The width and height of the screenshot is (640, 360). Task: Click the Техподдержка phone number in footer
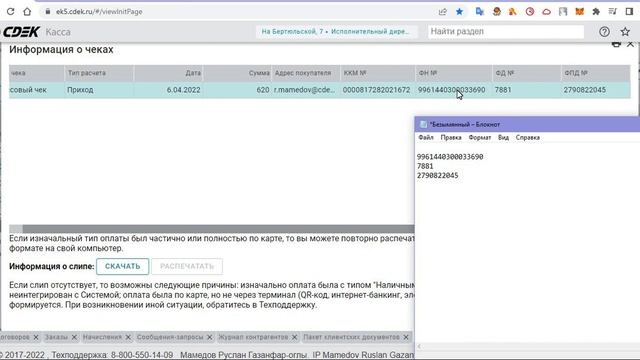pyautogui.click(x=142, y=355)
